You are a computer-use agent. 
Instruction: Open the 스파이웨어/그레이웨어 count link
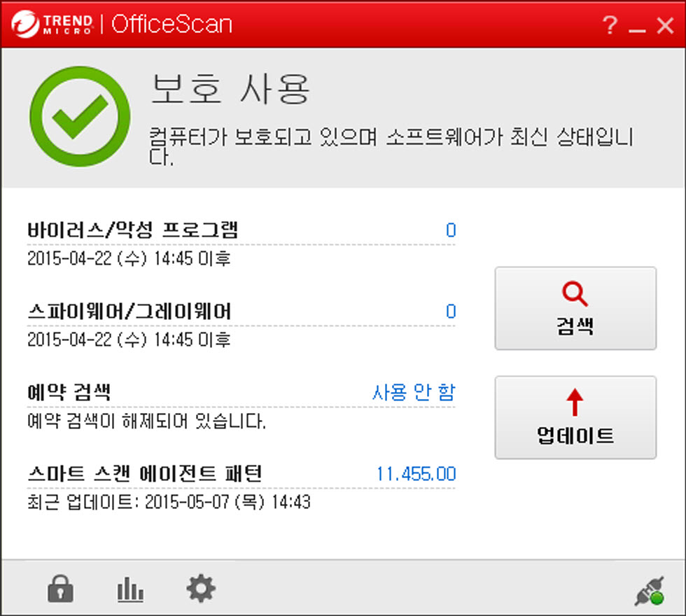coord(451,311)
